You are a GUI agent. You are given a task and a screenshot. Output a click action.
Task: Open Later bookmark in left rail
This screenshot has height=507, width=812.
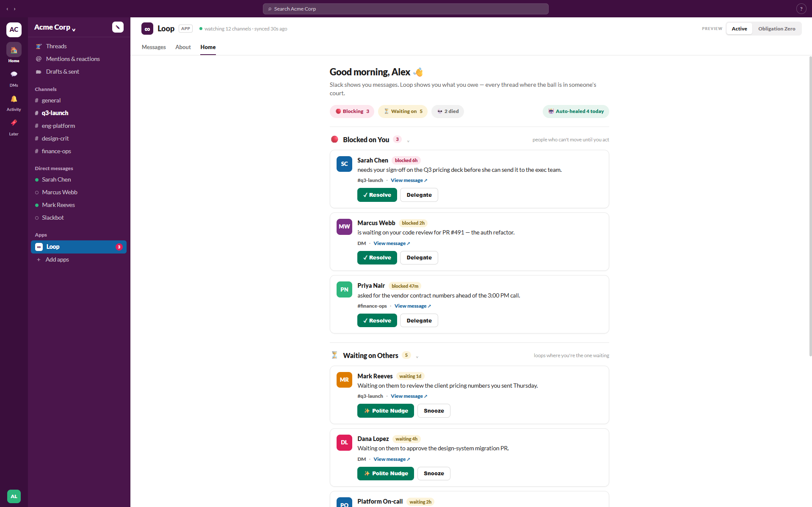pos(14,127)
